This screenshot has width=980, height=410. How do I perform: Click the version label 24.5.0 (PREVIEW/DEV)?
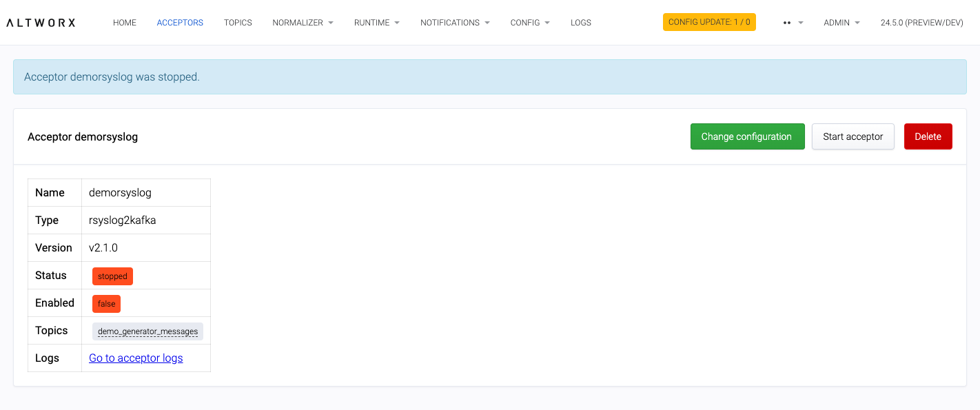tap(921, 23)
